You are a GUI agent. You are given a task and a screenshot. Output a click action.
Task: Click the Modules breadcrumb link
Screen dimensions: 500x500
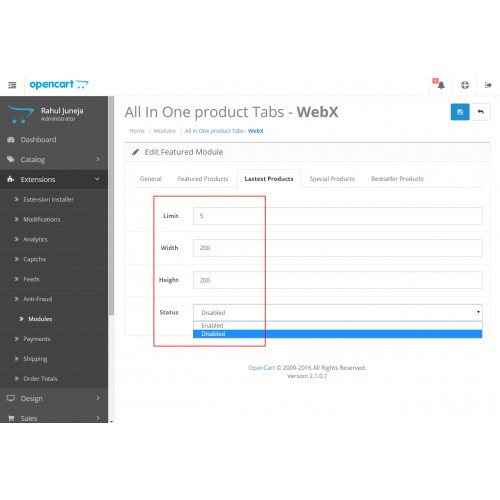(164, 131)
